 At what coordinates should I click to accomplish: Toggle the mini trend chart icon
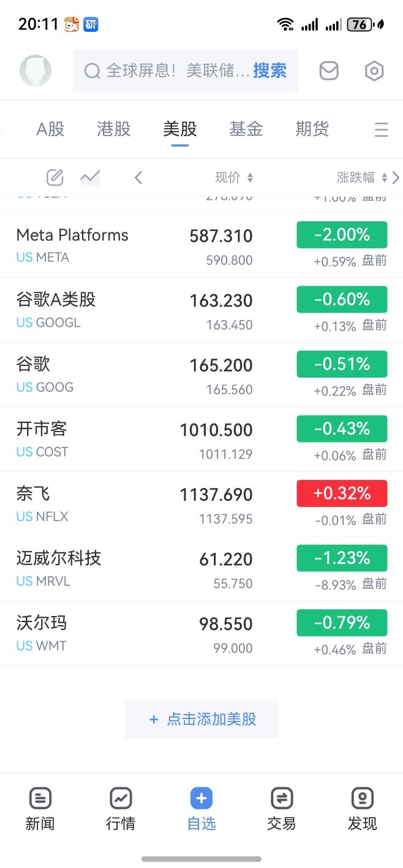pos(90,178)
